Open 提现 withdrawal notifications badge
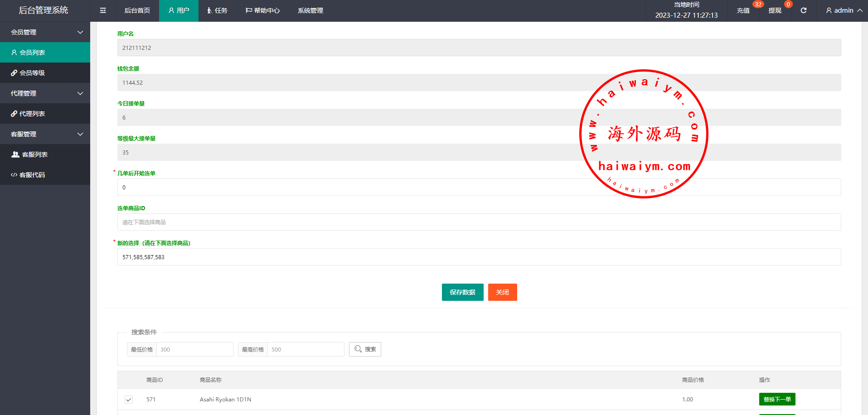 775,10
